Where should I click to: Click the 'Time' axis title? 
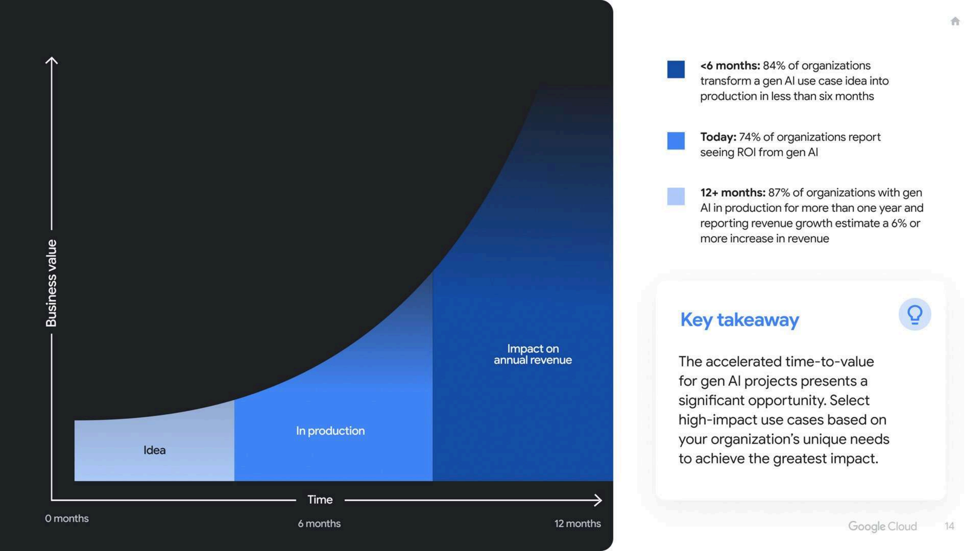click(320, 500)
